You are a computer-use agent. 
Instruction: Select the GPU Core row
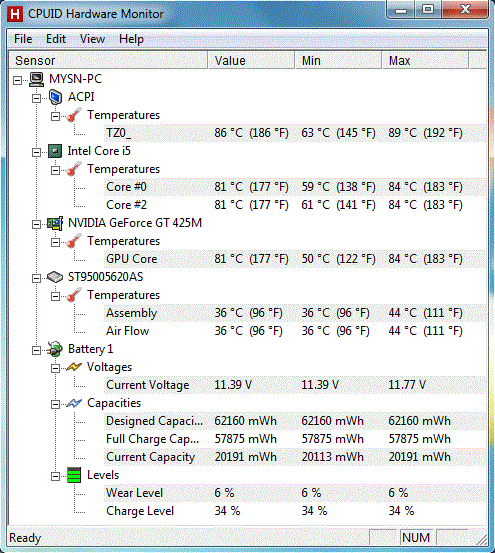click(x=295, y=259)
